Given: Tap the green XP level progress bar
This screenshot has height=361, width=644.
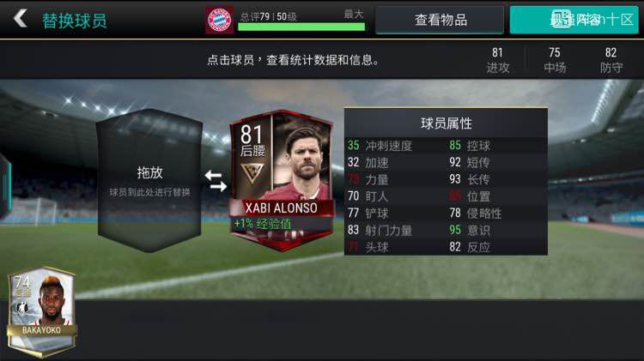Looking at the screenshot, I should (301, 27).
